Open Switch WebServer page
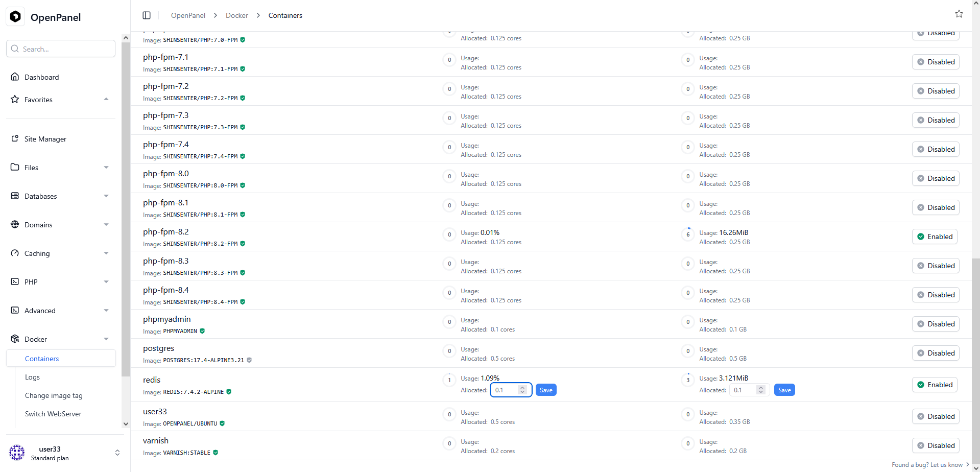Image resolution: width=980 pixels, height=472 pixels. point(53,414)
